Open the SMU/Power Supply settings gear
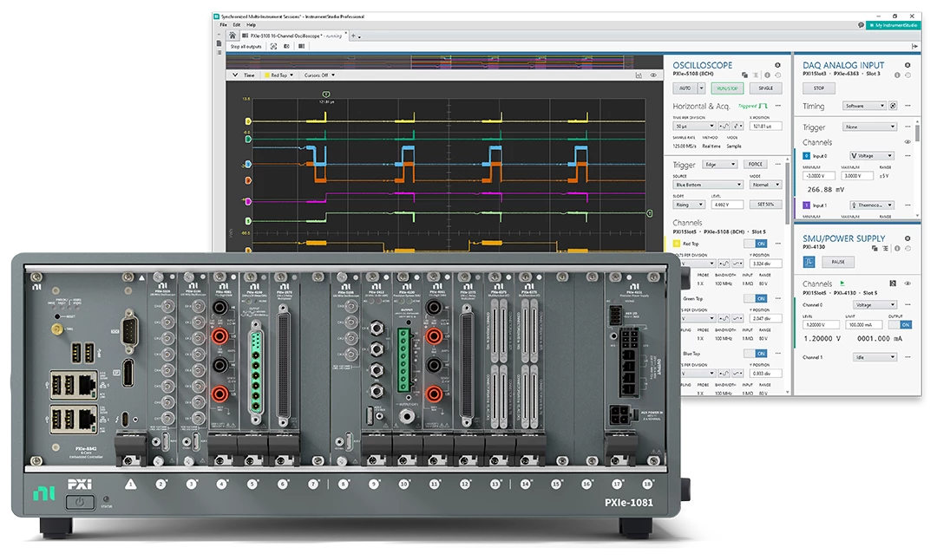937x560 pixels. [x=908, y=238]
